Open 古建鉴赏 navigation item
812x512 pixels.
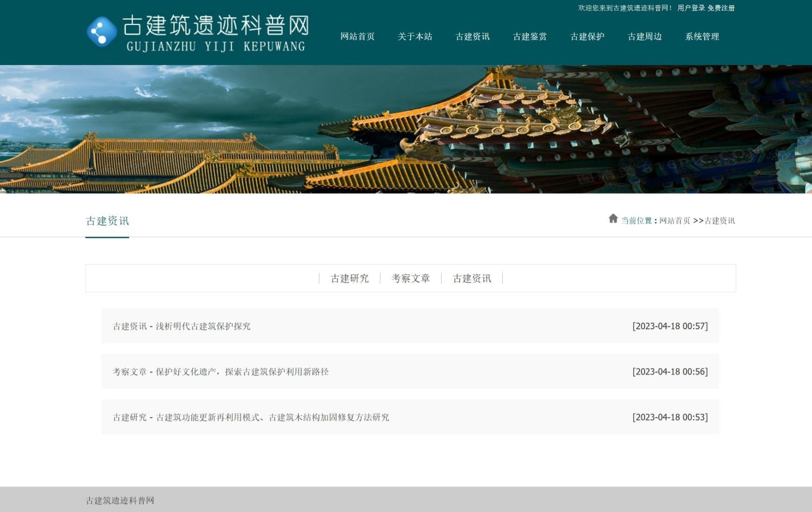click(530, 36)
